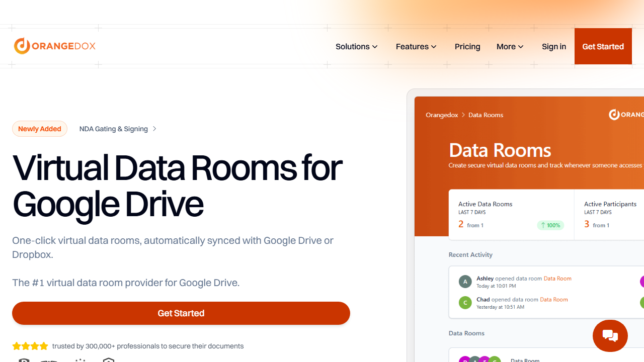Expand the Solutions menu

point(357,46)
